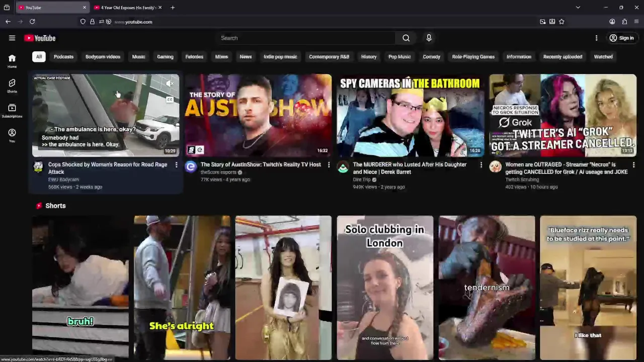
Task: Switch to '4 Year Old Exposes' tab
Action: tap(128, 8)
